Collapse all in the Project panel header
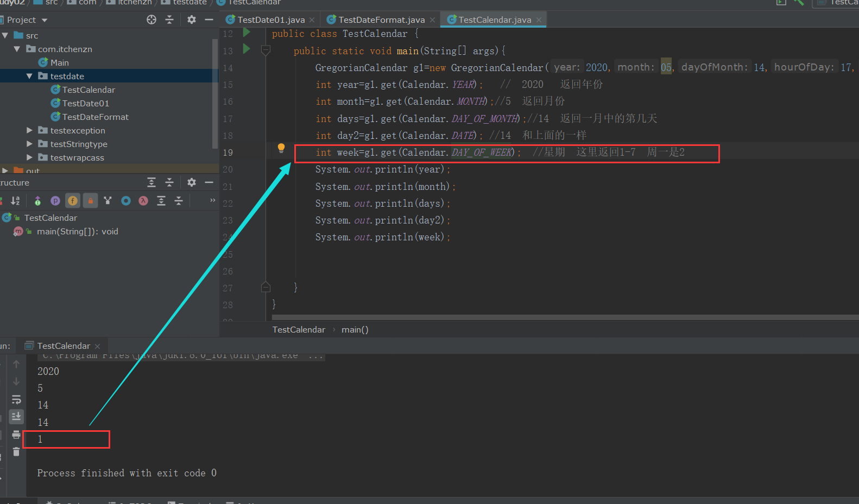 click(x=169, y=20)
